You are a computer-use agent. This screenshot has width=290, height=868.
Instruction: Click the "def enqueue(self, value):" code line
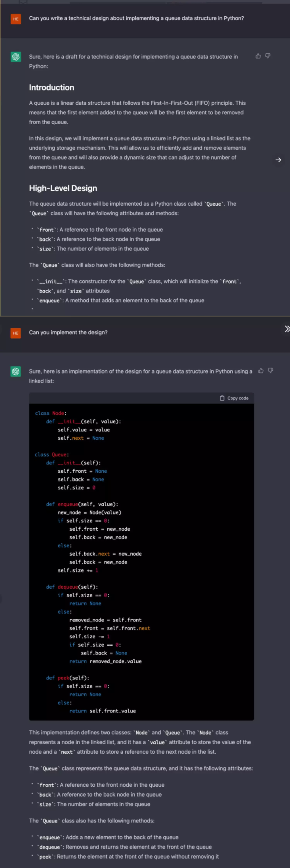pyautogui.click(x=82, y=504)
